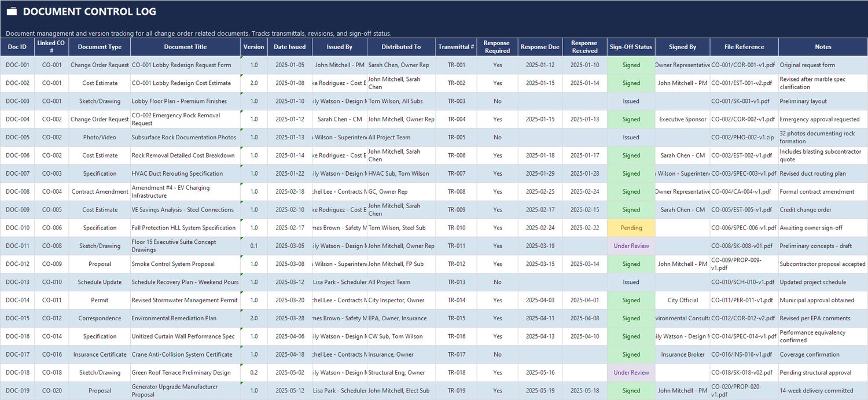Click the folder icon beside Document Control Log
The image size is (868, 400).
(x=12, y=12)
